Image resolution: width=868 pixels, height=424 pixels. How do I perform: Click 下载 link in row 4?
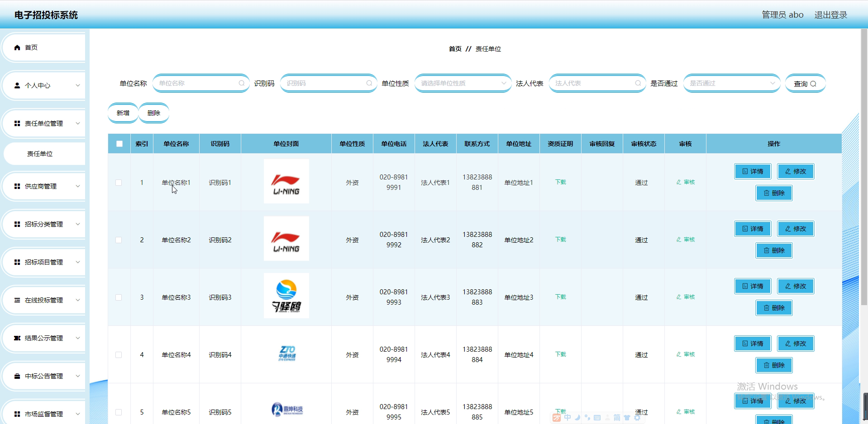[560, 354]
